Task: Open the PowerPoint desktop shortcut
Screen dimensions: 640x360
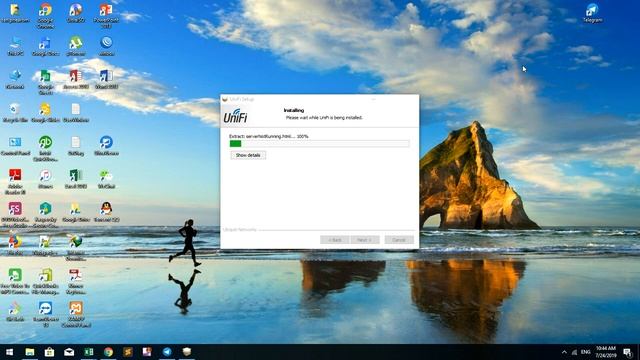Action: (106, 16)
